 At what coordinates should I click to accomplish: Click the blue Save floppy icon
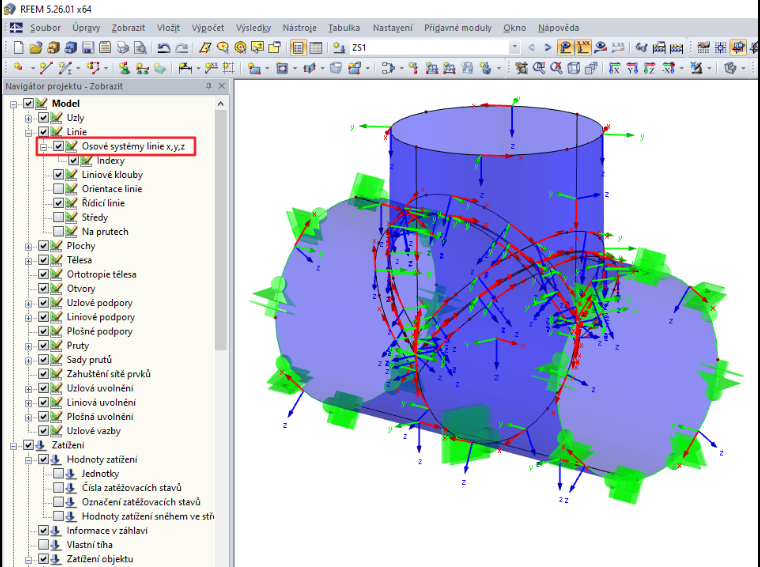[x=88, y=47]
